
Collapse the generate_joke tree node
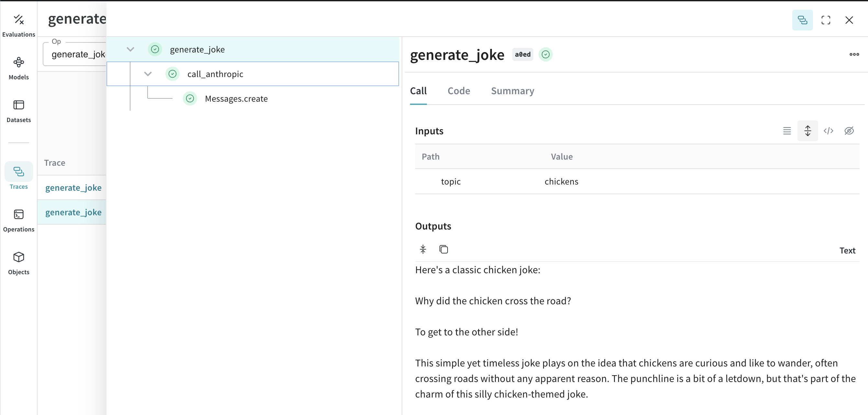(130, 50)
